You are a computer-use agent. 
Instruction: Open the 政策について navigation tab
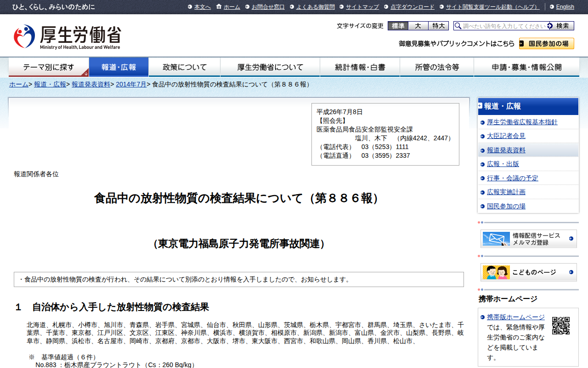185,67
